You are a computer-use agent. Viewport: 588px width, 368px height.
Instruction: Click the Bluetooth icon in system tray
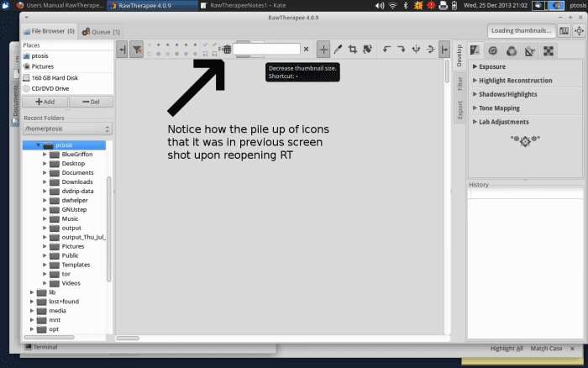tap(406, 6)
